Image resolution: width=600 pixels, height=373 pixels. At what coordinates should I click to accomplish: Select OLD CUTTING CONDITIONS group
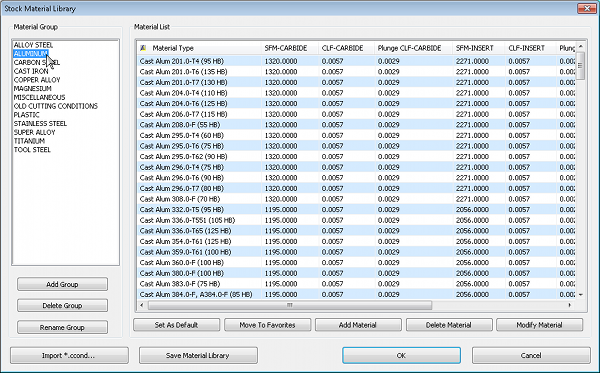coord(56,106)
